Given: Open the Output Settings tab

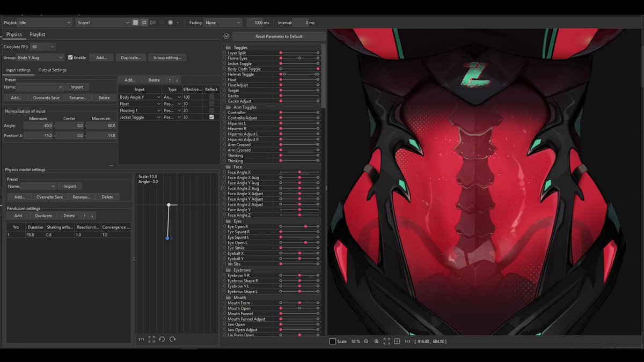Looking at the screenshot, I should coord(53,70).
